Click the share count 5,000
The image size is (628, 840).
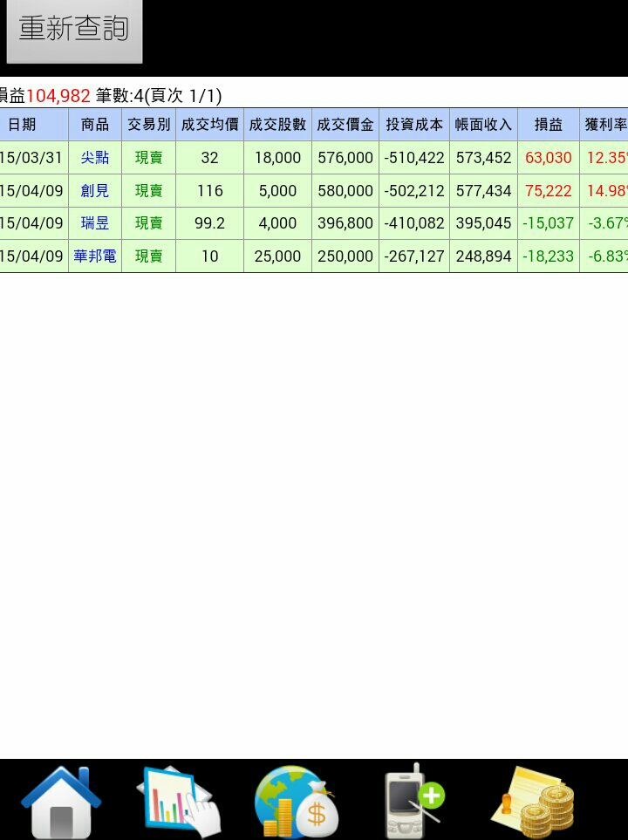[277, 191]
